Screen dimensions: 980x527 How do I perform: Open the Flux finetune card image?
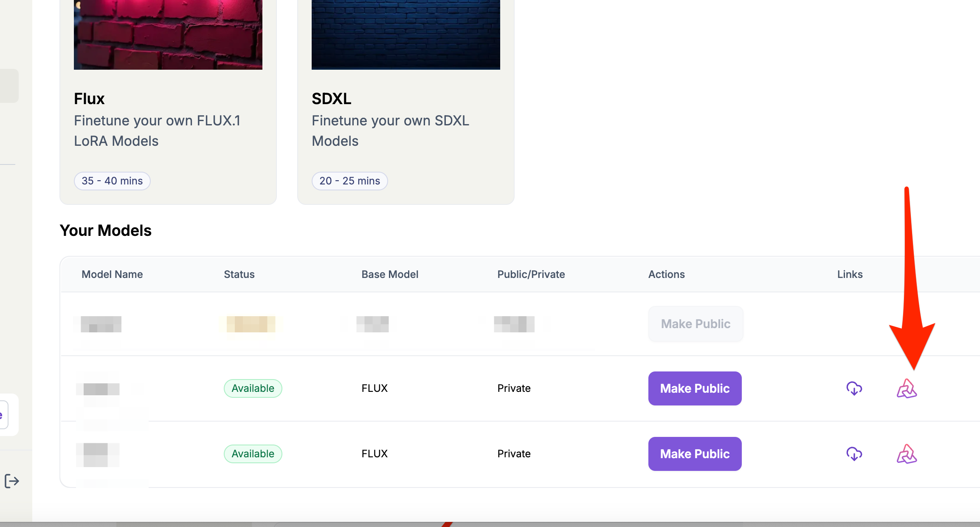click(168, 34)
